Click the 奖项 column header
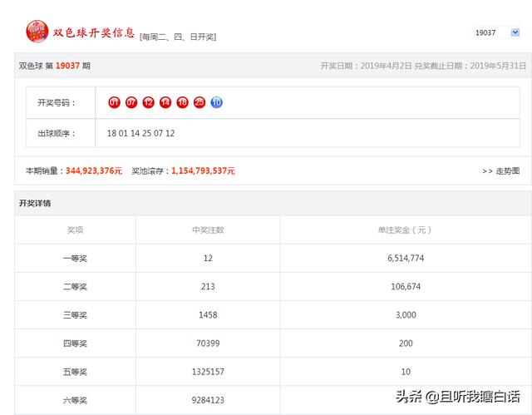This screenshot has height=415, width=532. [x=75, y=230]
